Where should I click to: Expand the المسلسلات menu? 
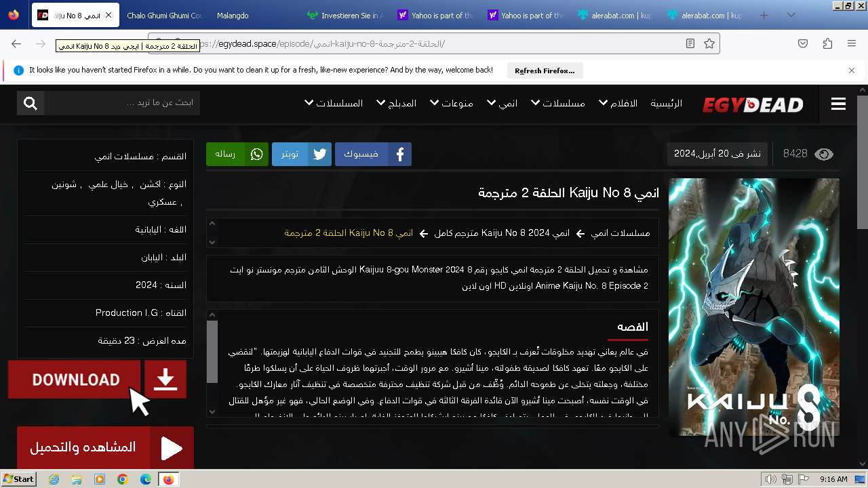click(x=334, y=103)
